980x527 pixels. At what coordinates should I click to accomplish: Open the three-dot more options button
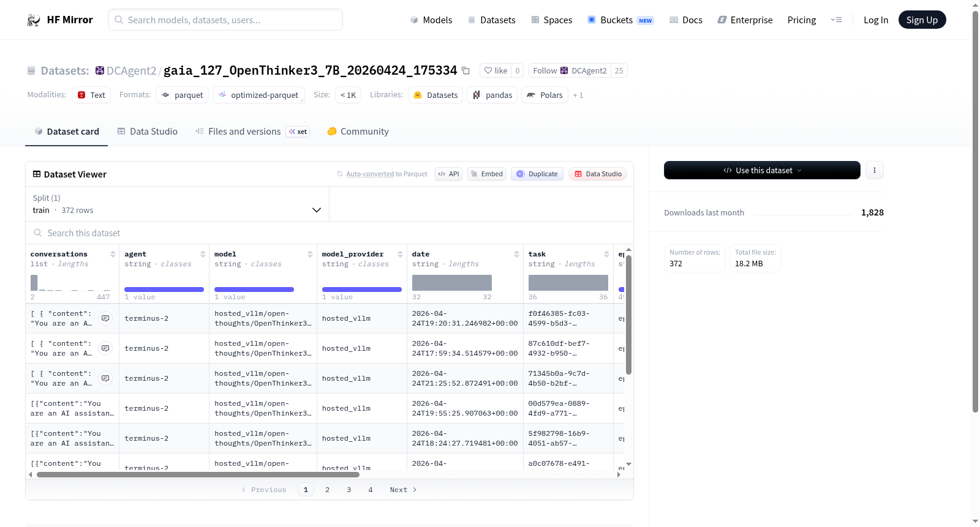(875, 170)
